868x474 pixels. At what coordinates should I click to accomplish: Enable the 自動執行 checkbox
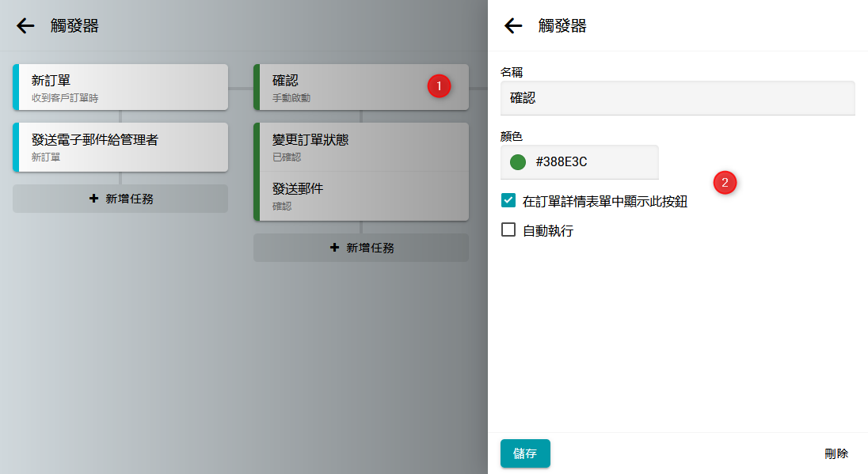click(x=508, y=230)
